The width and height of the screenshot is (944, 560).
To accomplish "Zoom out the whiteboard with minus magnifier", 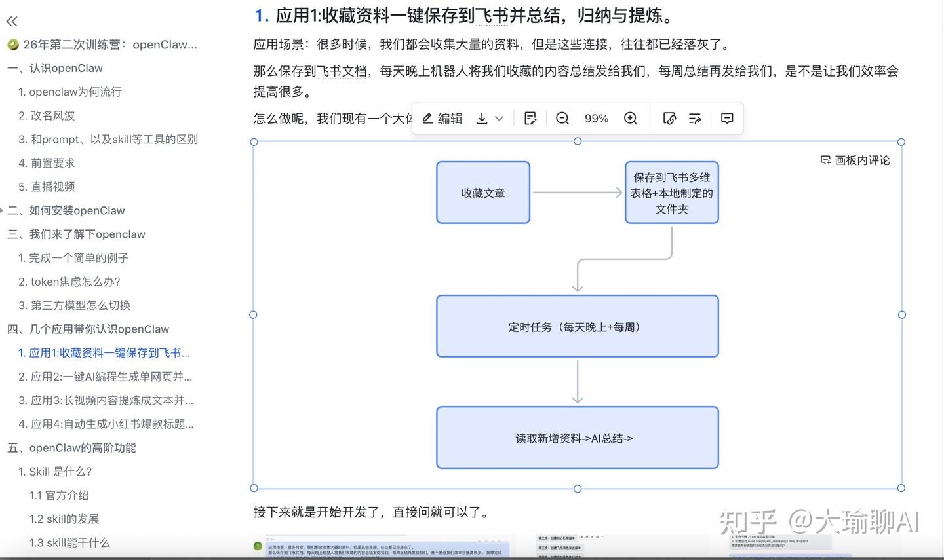I will 562,119.
